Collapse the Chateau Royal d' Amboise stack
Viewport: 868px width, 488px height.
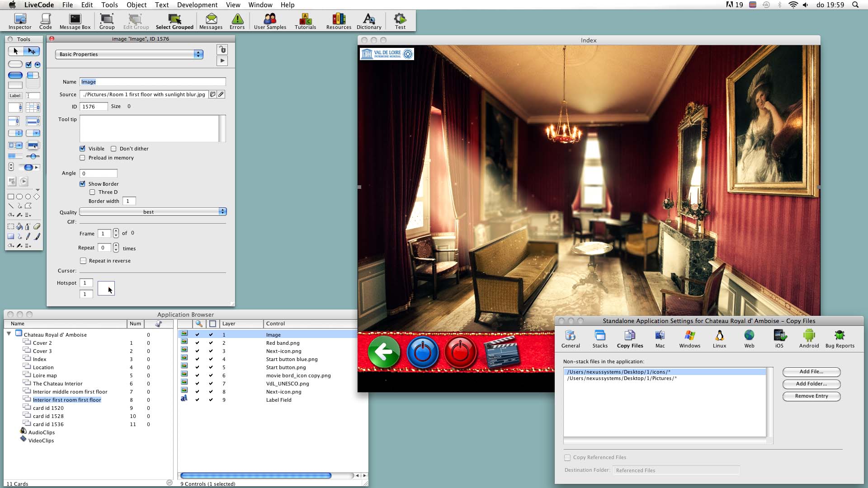point(9,334)
